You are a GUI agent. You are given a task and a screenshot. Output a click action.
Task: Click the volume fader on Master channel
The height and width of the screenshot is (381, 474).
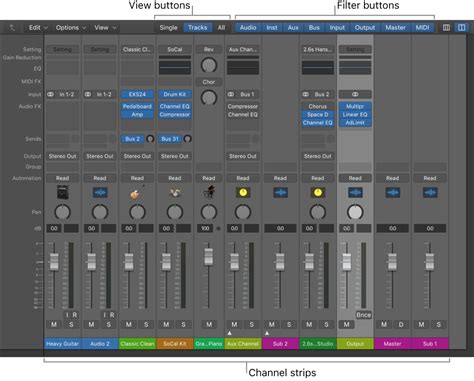[392, 261]
